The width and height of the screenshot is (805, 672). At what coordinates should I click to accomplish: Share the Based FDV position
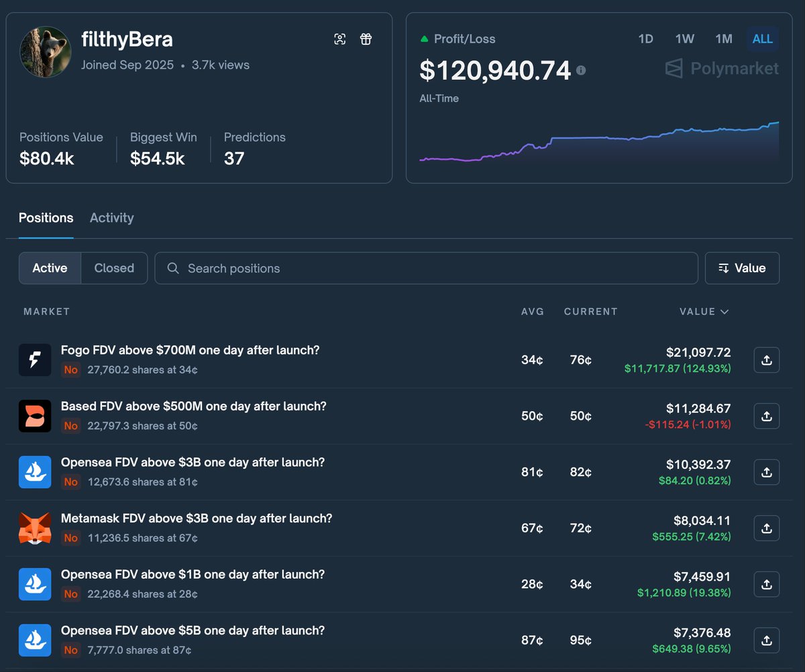pyautogui.click(x=767, y=416)
